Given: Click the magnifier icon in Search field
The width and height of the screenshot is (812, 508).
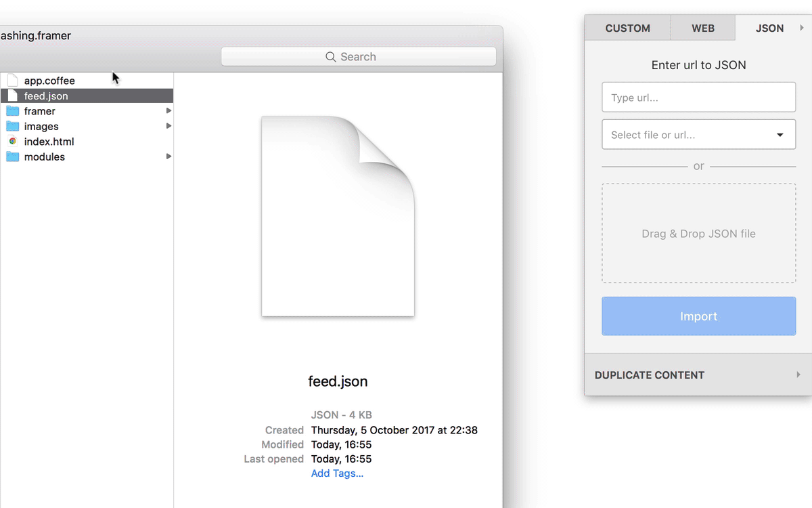Looking at the screenshot, I should point(331,57).
